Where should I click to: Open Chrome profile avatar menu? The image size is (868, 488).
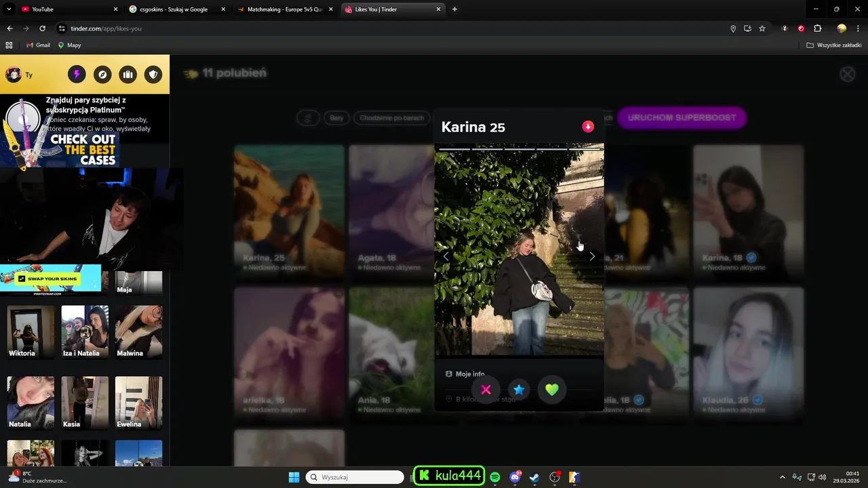click(842, 28)
